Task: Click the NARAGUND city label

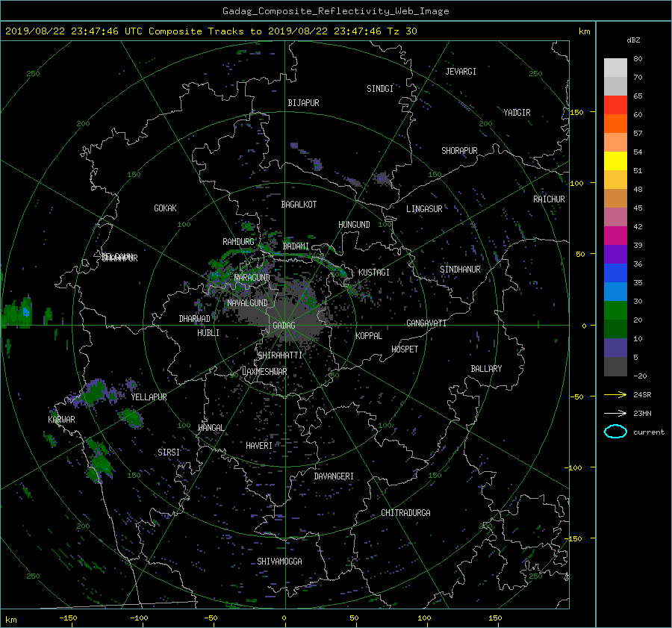Action: 252,278
